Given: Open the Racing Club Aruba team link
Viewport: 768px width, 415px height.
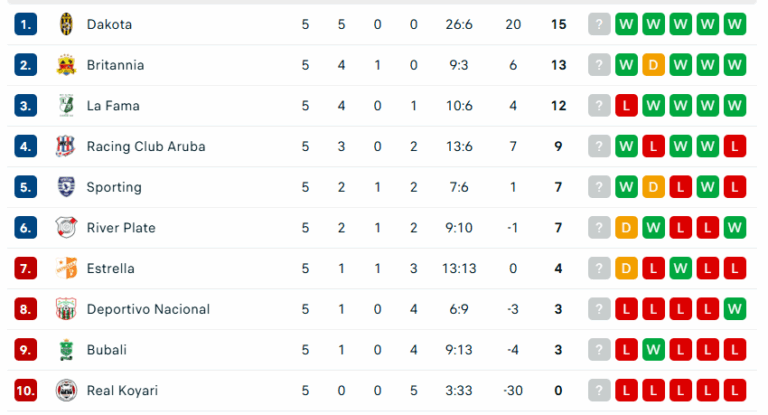Looking at the screenshot, I should coord(146,147).
